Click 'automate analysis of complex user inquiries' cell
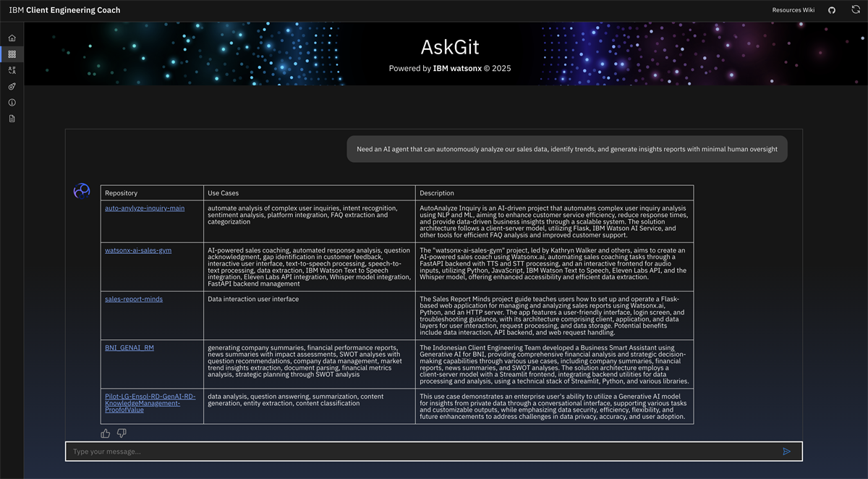 tap(309, 221)
